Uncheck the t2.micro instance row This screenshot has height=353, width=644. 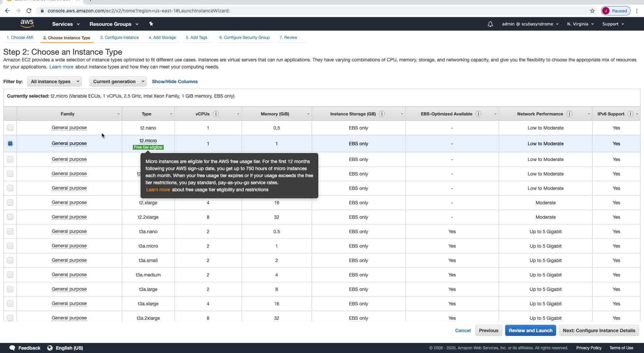[10, 144]
